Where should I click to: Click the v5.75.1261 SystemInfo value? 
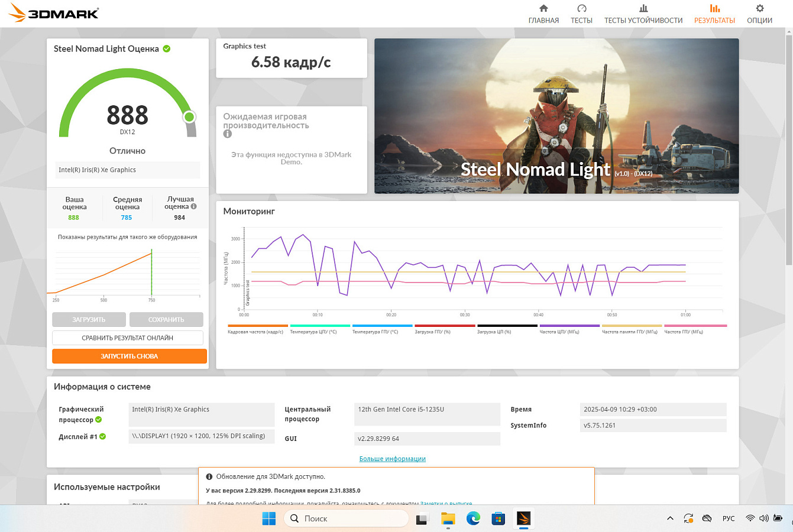(653, 425)
